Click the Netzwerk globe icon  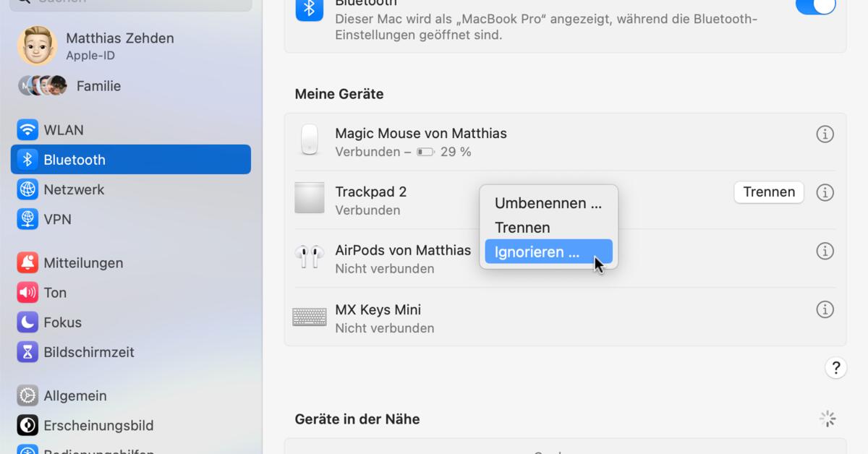[x=27, y=189]
